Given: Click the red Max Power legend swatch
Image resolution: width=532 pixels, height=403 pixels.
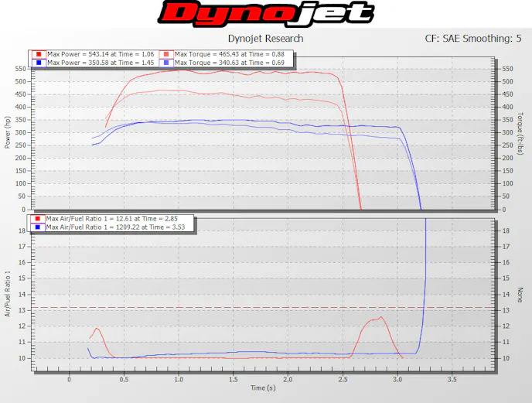Looking at the screenshot, I should click(x=38, y=54).
